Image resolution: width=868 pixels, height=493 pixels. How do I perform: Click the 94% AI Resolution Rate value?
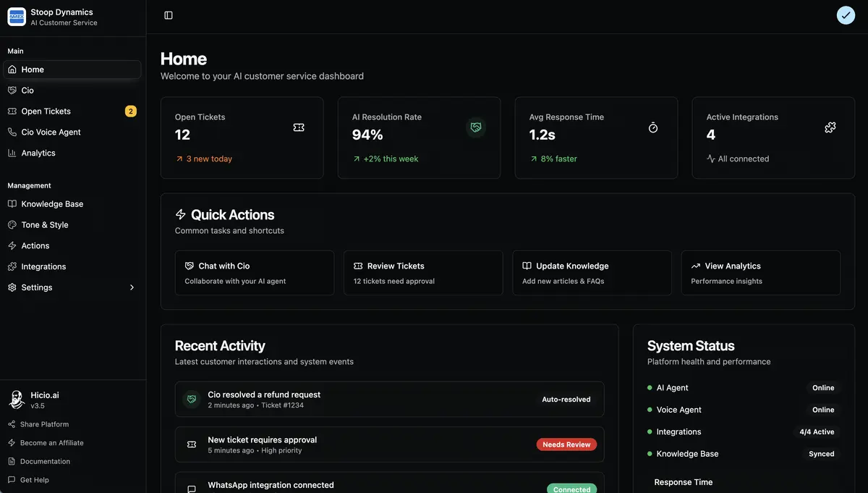pyautogui.click(x=367, y=135)
